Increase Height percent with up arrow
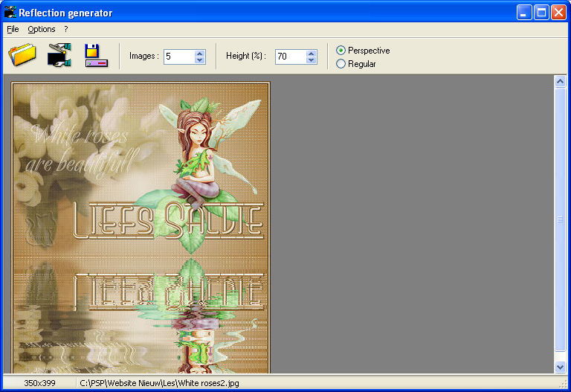 (311, 54)
